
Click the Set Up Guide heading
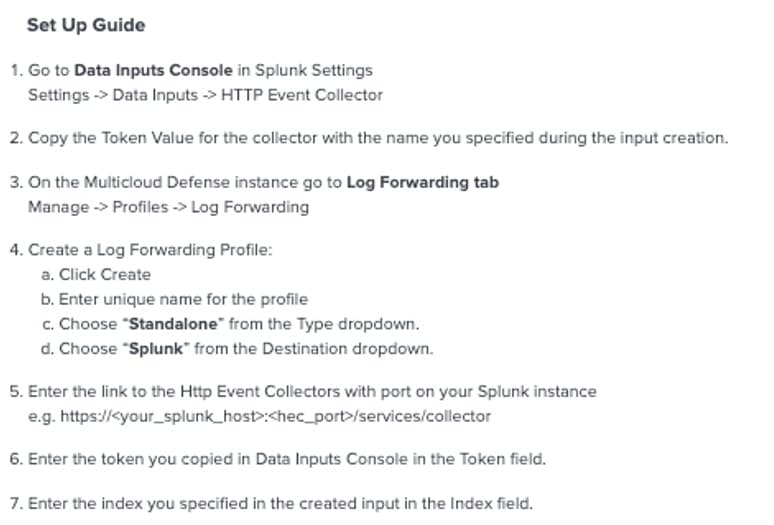(86, 25)
